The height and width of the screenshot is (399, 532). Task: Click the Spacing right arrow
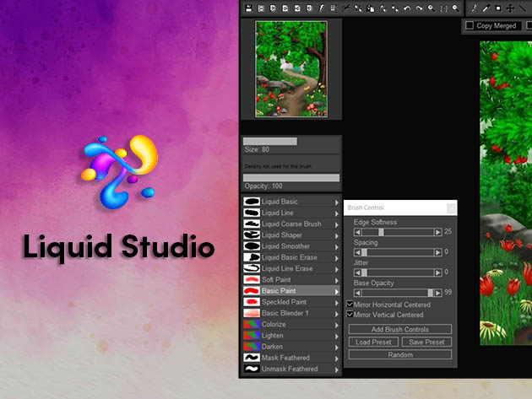click(438, 252)
